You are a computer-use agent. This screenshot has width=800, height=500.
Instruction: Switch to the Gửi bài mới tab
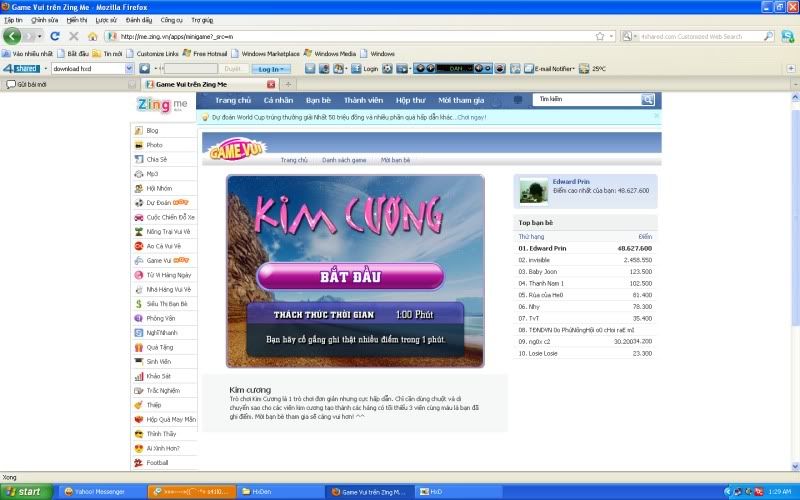tap(70, 84)
